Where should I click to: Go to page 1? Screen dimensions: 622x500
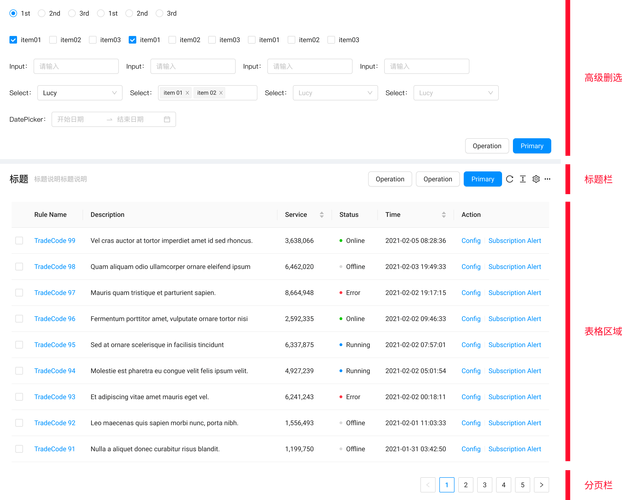pyautogui.click(x=447, y=485)
